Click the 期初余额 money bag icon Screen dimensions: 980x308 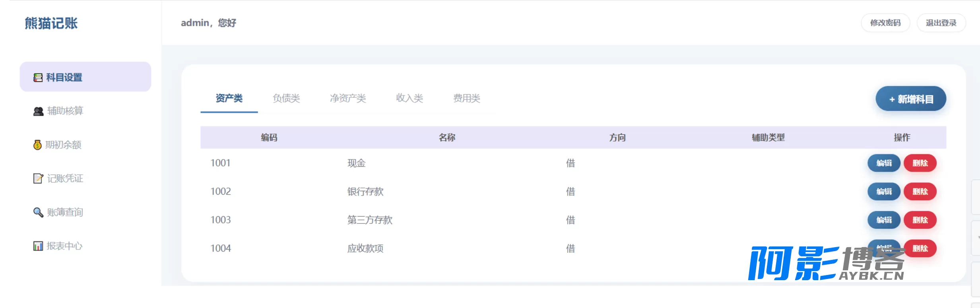[x=37, y=145]
